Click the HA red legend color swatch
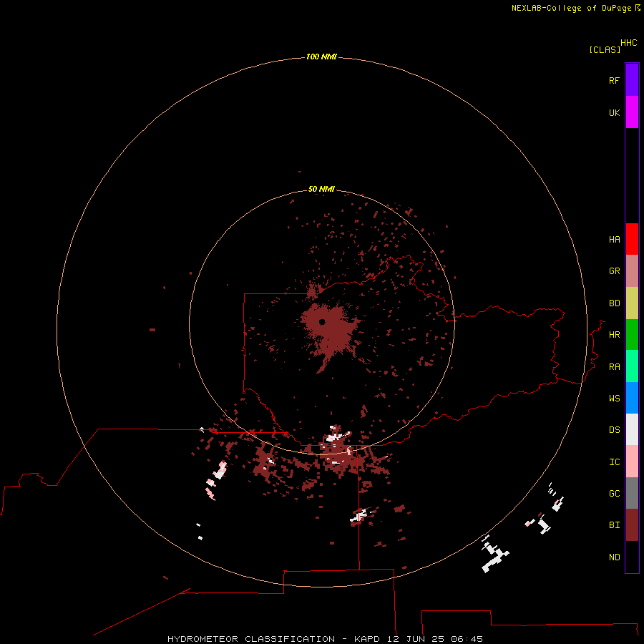 coord(632,239)
